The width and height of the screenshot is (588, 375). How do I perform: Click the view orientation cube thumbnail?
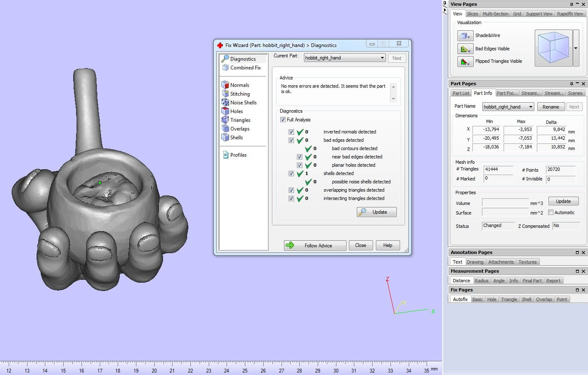click(553, 48)
